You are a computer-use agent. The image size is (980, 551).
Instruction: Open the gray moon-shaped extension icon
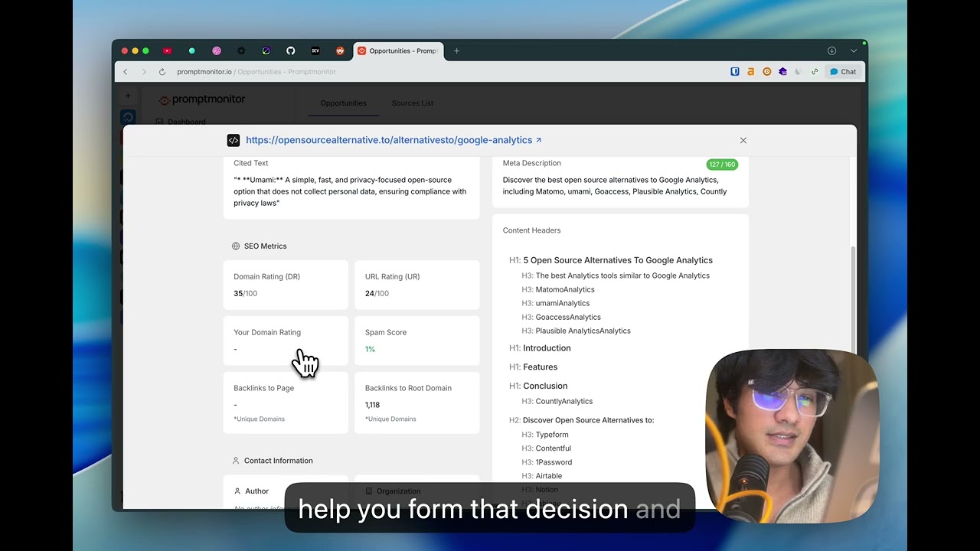pos(799,72)
